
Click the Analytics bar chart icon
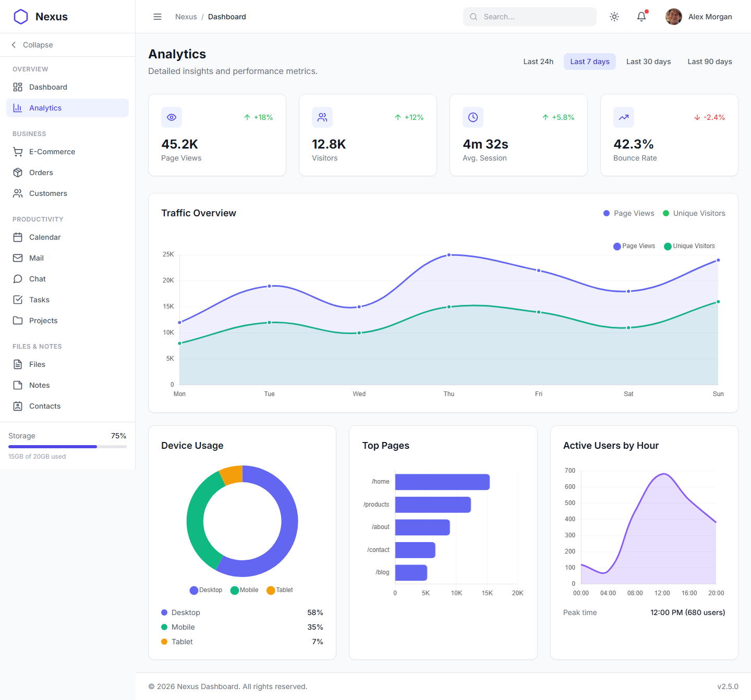(18, 108)
